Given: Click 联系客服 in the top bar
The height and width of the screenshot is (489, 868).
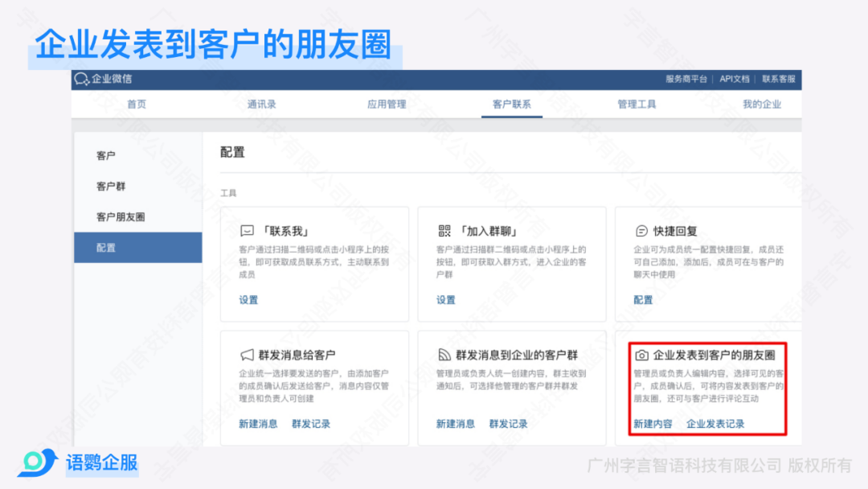Looking at the screenshot, I should [778, 79].
